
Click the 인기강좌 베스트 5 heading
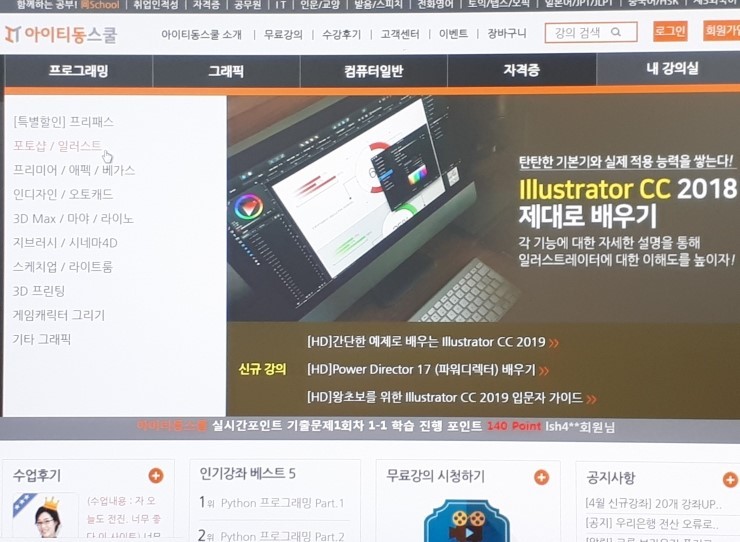tap(247, 474)
